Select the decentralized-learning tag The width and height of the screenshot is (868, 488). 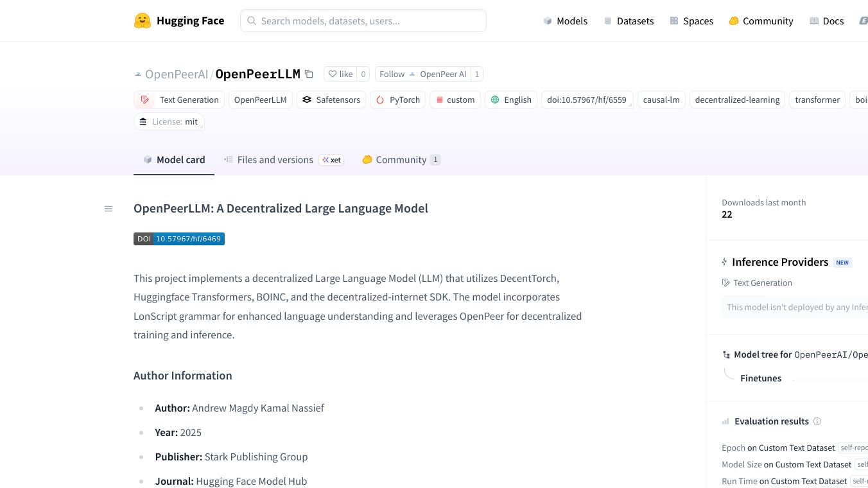tap(737, 100)
